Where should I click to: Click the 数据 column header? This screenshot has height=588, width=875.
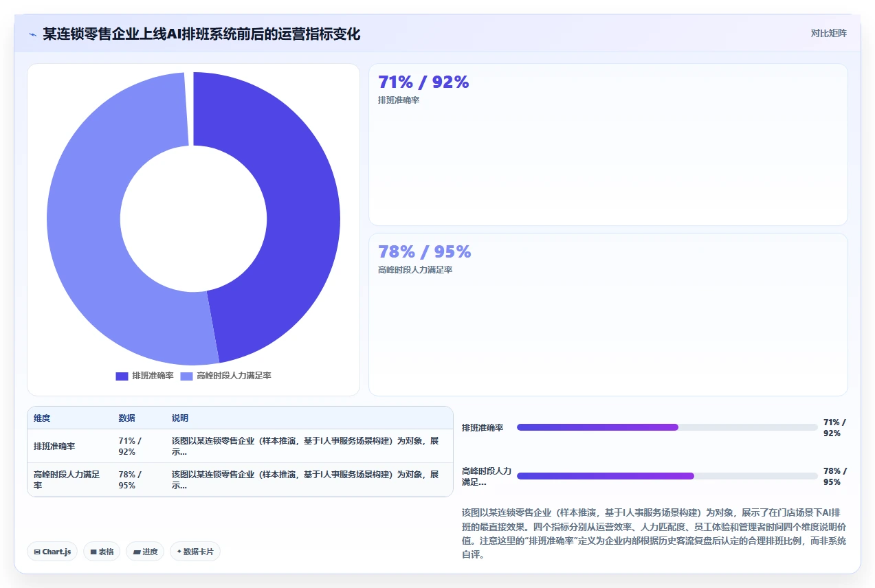(x=127, y=418)
